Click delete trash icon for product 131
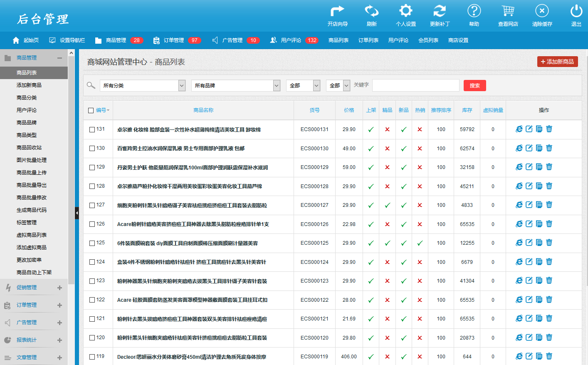 pyautogui.click(x=549, y=129)
